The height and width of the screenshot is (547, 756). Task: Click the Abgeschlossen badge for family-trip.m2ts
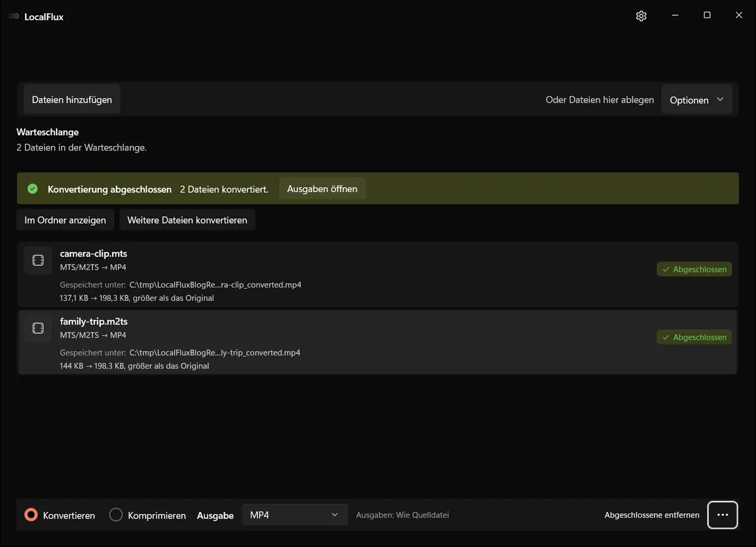(x=694, y=337)
